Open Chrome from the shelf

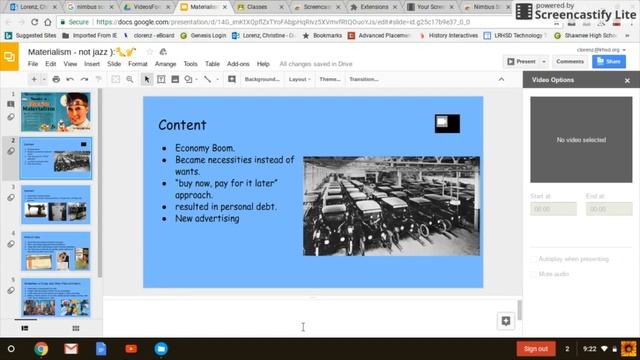(41, 349)
